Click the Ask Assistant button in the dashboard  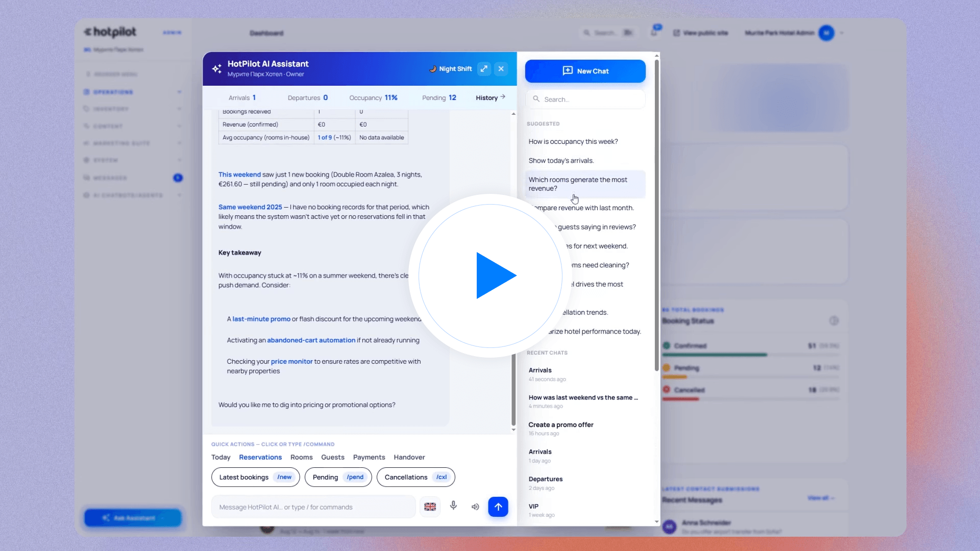[133, 518]
